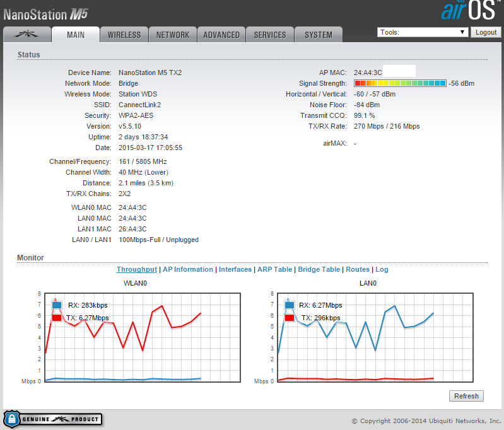The width and height of the screenshot is (504, 430).
Task: Click the LAN1 MAC value 26:A4:3C
Action: 132,229
